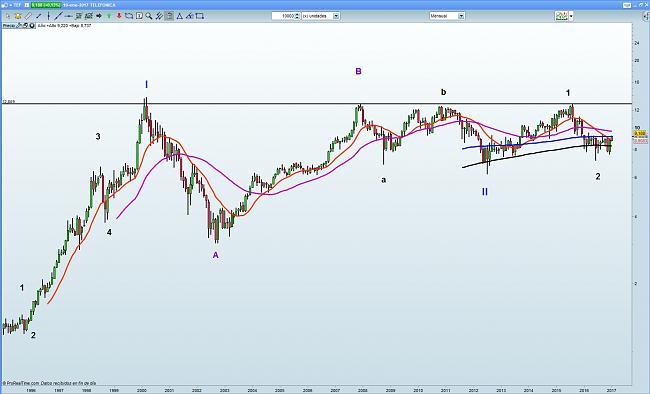The image size is (650, 394).
Task: Toggle the highlighted clipboard tool
Action: (x=169, y=16)
